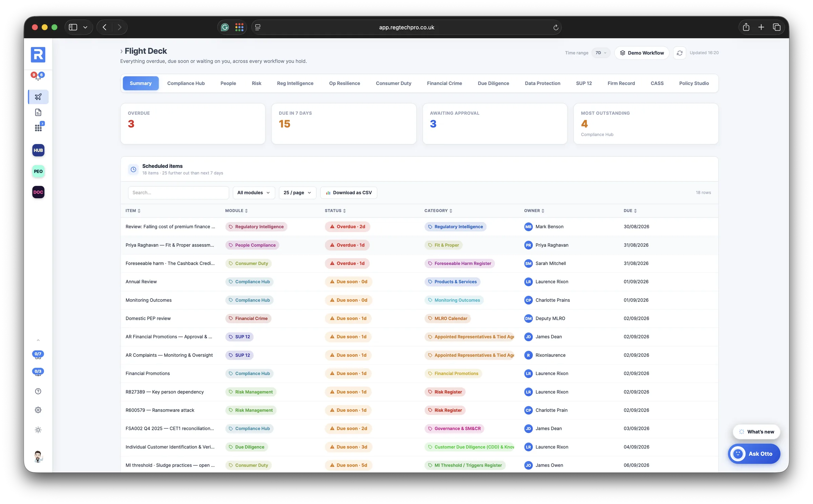Click the Demo Workflow button
Screen dimensions: 813x504
coord(642,53)
